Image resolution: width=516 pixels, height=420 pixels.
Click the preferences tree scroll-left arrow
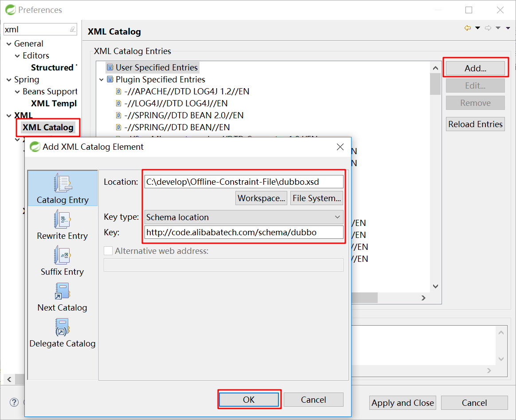click(9, 379)
